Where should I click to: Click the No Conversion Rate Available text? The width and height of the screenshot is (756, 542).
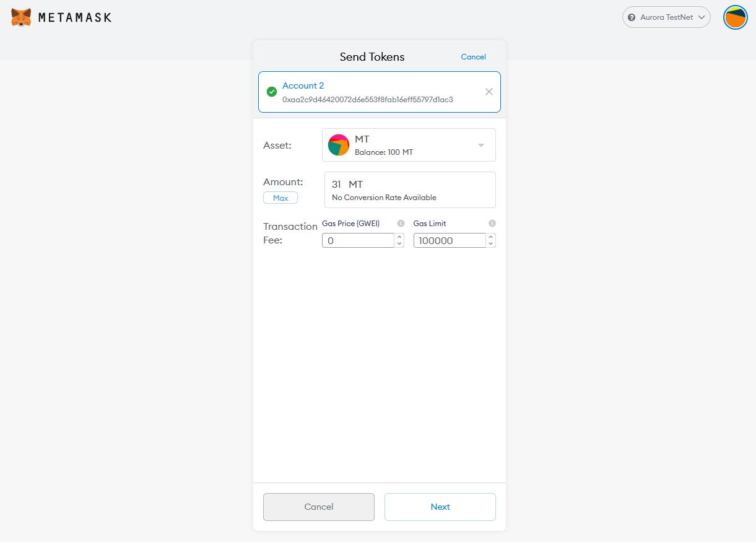384,198
